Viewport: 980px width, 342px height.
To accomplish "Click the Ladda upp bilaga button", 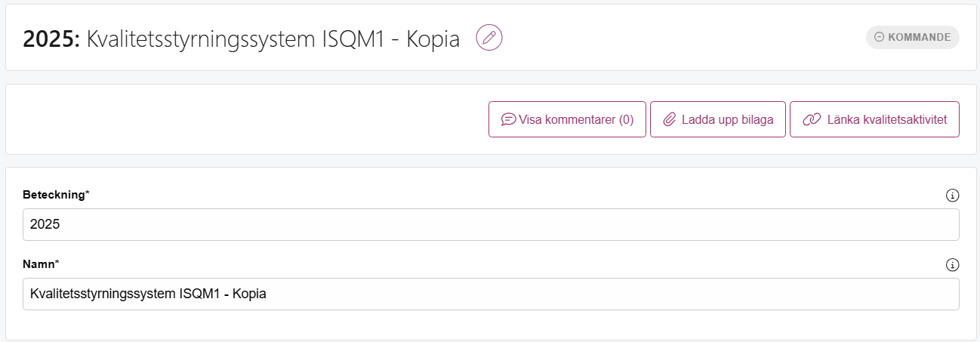I will (718, 119).
